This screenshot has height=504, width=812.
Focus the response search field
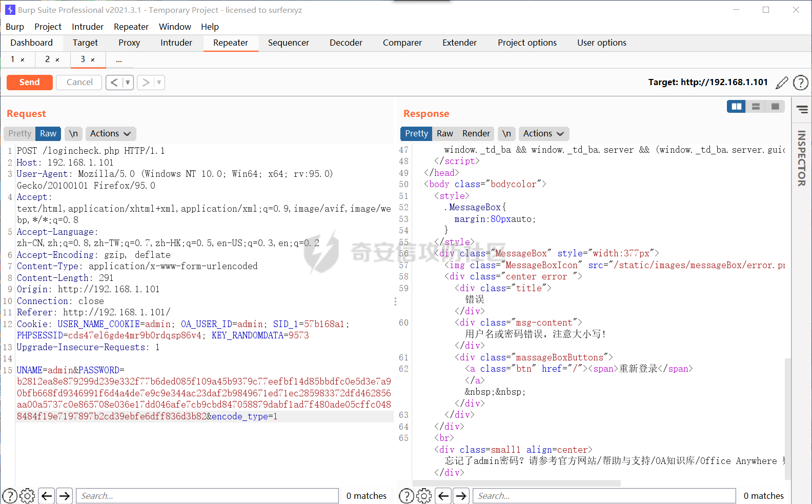[x=604, y=496]
